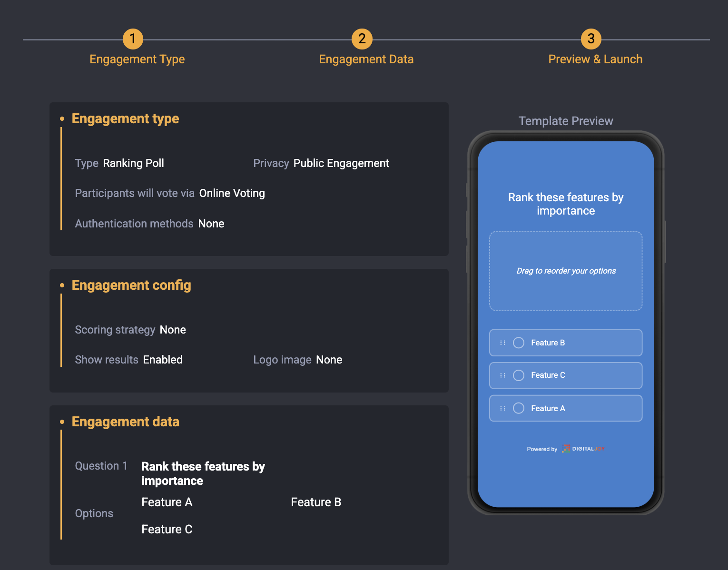Select the Feature B radio circle
Viewport: 728px width, 570px height.
[519, 343]
